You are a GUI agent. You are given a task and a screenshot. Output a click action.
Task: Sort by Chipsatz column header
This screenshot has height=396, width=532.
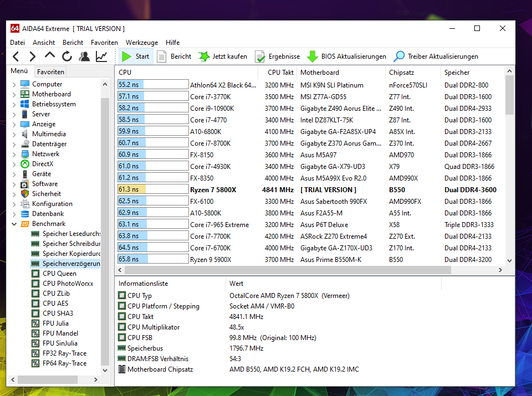413,72
